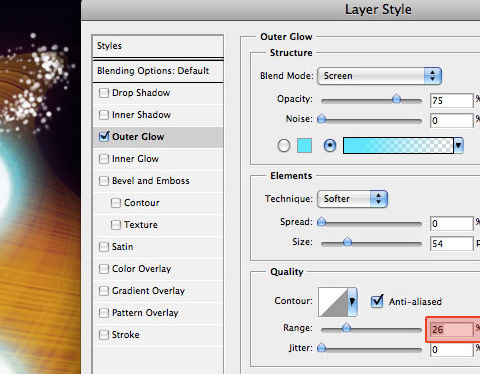Click the Jitter slider handle
Image resolution: width=480 pixels, height=374 pixels.
tap(321, 348)
